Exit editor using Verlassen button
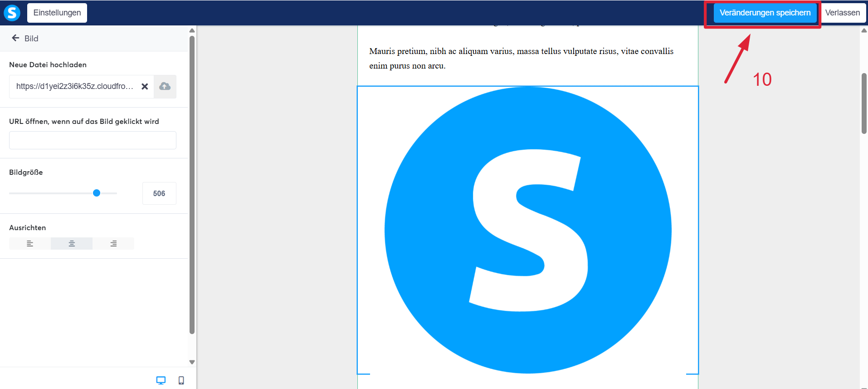 843,13
